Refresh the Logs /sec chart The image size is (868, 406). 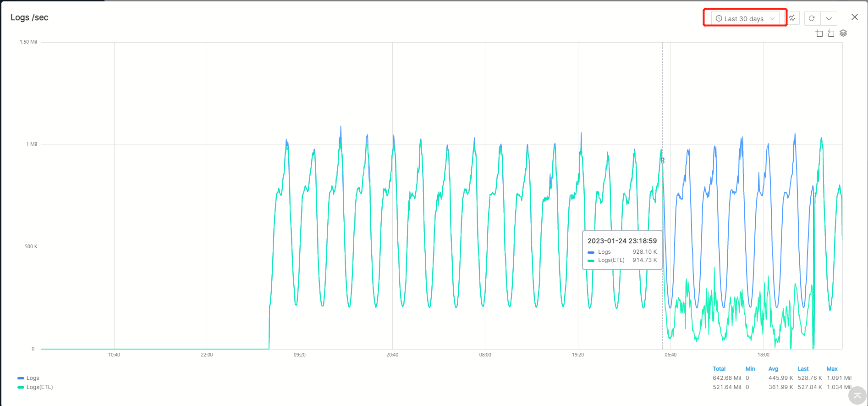pyautogui.click(x=812, y=18)
